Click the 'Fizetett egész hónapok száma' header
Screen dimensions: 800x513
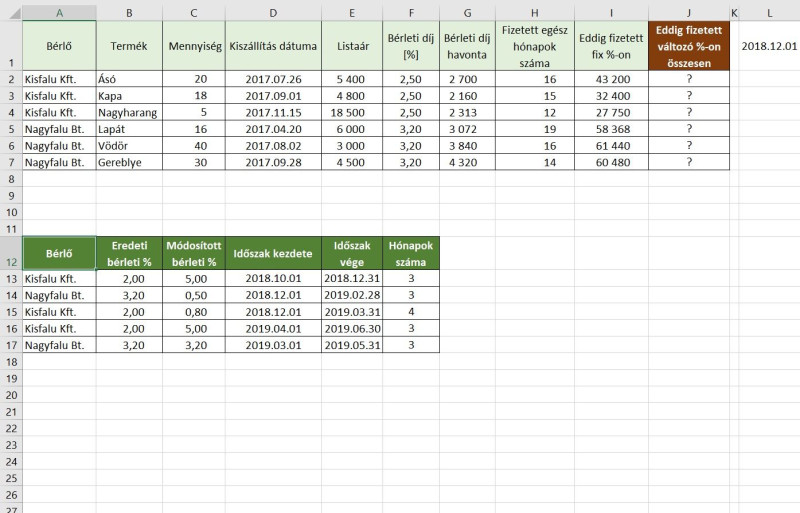[x=535, y=46]
